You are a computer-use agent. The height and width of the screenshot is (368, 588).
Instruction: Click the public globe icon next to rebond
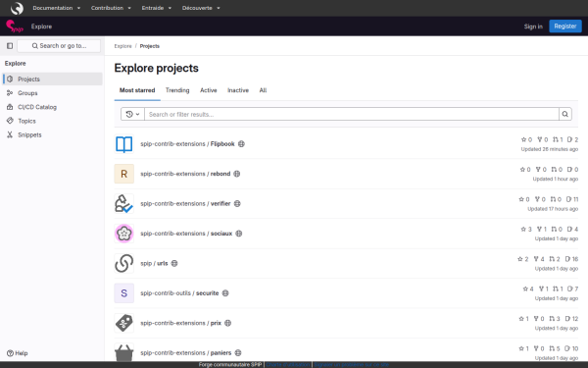[x=237, y=174]
